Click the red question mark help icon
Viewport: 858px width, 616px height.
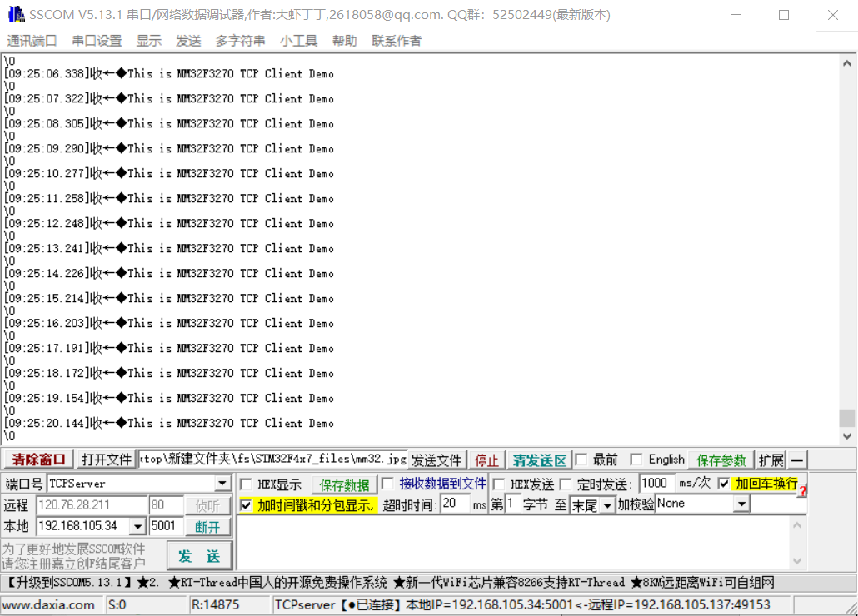803,491
